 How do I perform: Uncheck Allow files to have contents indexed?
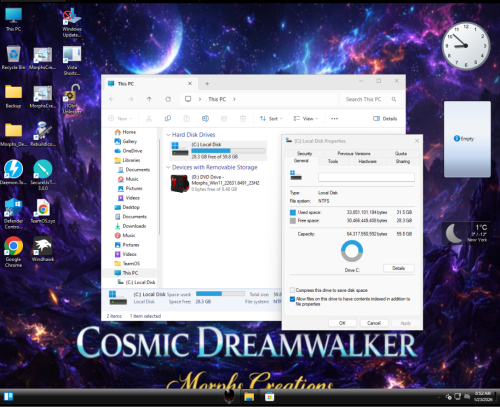tap(292, 299)
